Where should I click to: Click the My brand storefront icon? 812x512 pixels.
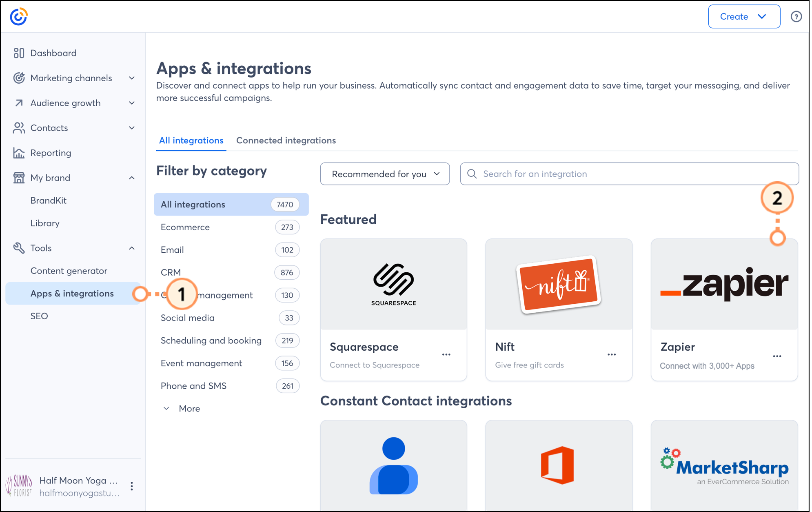click(19, 178)
